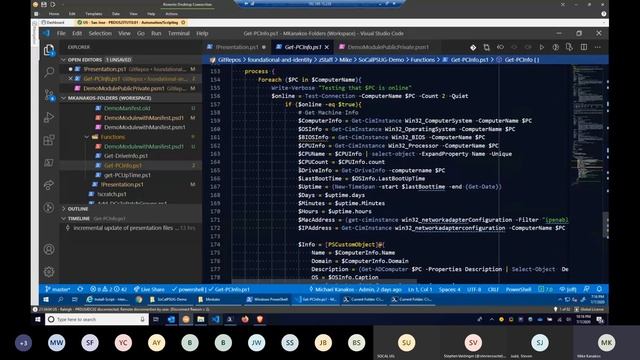Viewport: 640px width, 360px height.
Task: Click the GitRepos breadcrumb segment
Action: (x=229, y=60)
